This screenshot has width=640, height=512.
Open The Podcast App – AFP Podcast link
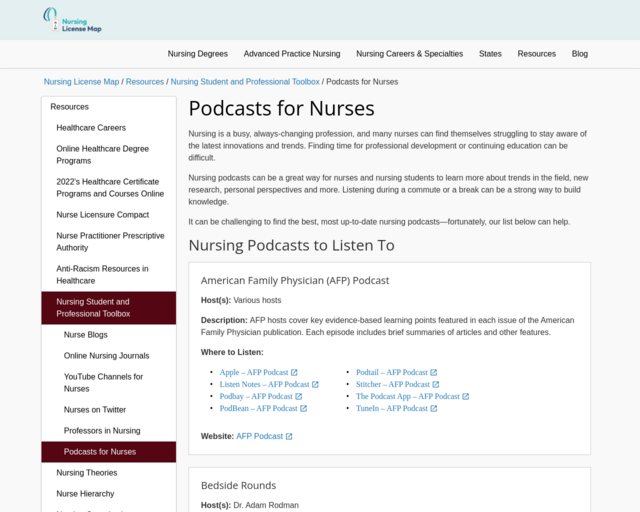(408, 396)
